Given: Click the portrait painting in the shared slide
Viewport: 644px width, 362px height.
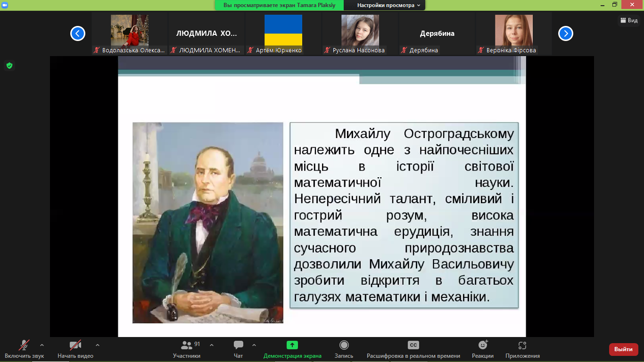Looking at the screenshot, I should click(x=208, y=222).
